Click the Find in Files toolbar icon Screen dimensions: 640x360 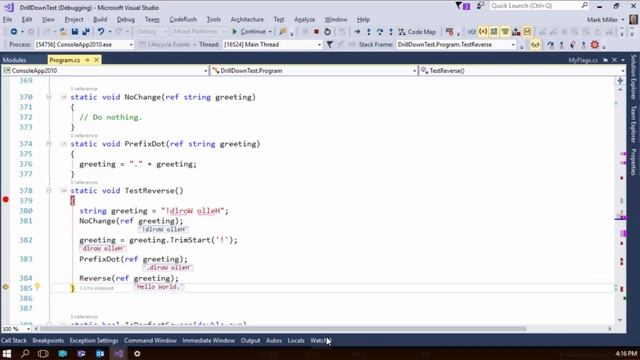(x=282, y=31)
